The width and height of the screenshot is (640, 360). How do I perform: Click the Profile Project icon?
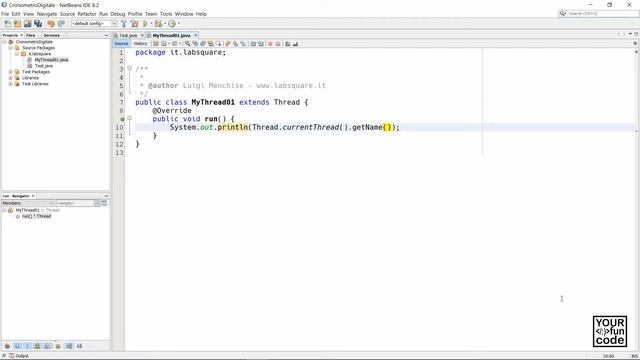(x=172, y=24)
